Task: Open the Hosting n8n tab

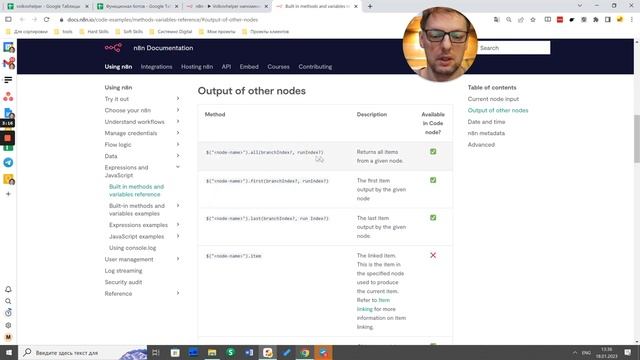Action: (x=197, y=67)
